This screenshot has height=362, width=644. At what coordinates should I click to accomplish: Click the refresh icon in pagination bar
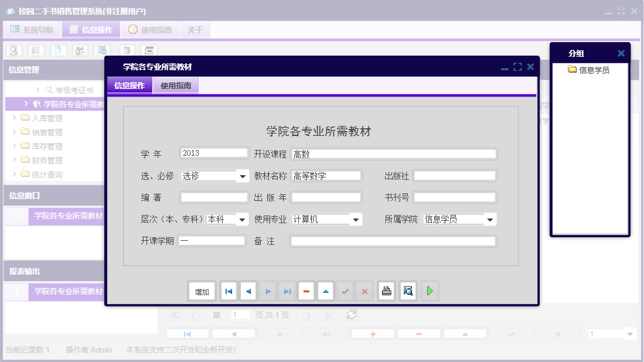pyautogui.click(x=351, y=315)
